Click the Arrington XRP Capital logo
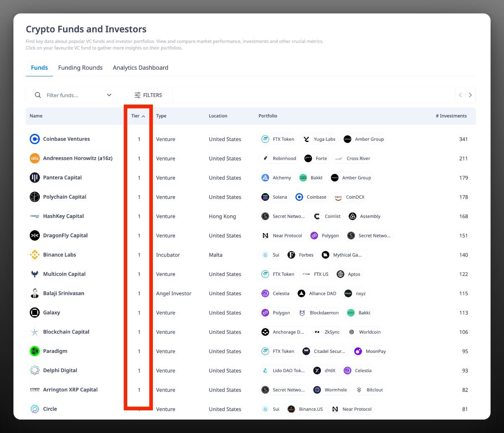Viewport: 504px width, 433px height. click(x=34, y=390)
